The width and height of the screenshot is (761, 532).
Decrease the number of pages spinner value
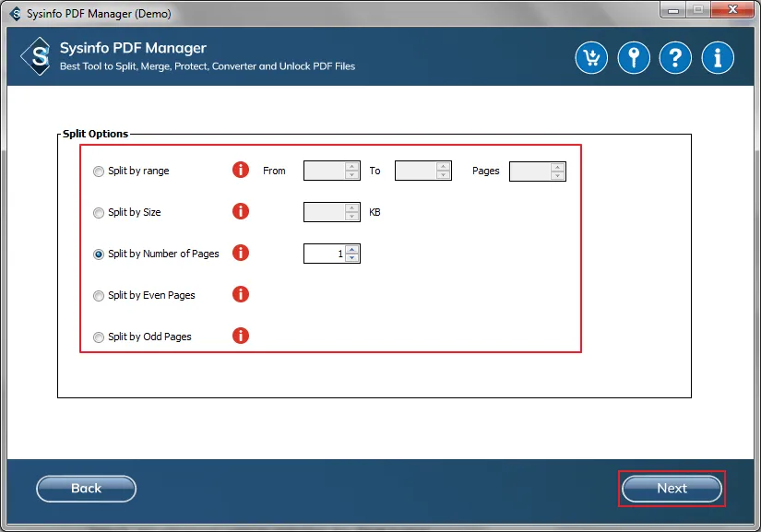[x=351, y=257]
